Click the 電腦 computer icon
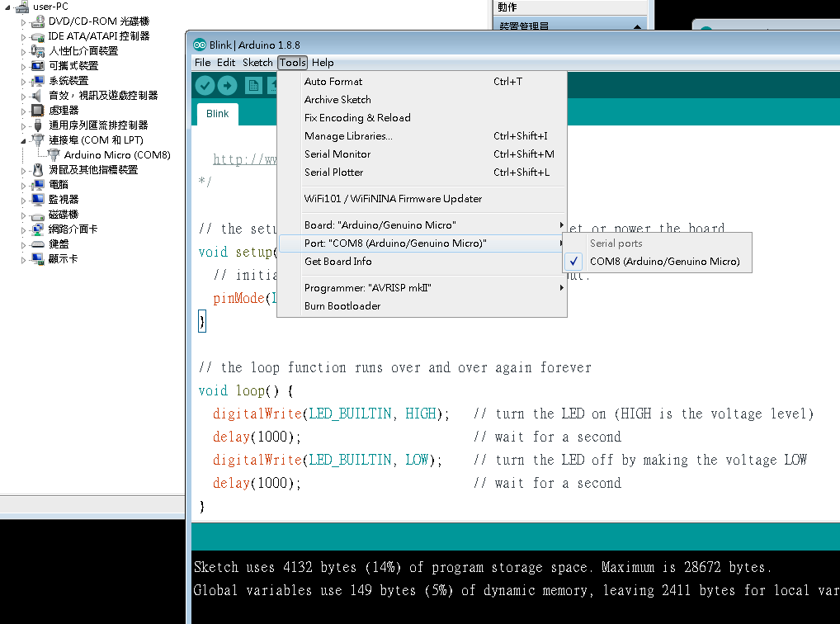This screenshot has height=624, width=840. pyautogui.click(x=37, y=185)
